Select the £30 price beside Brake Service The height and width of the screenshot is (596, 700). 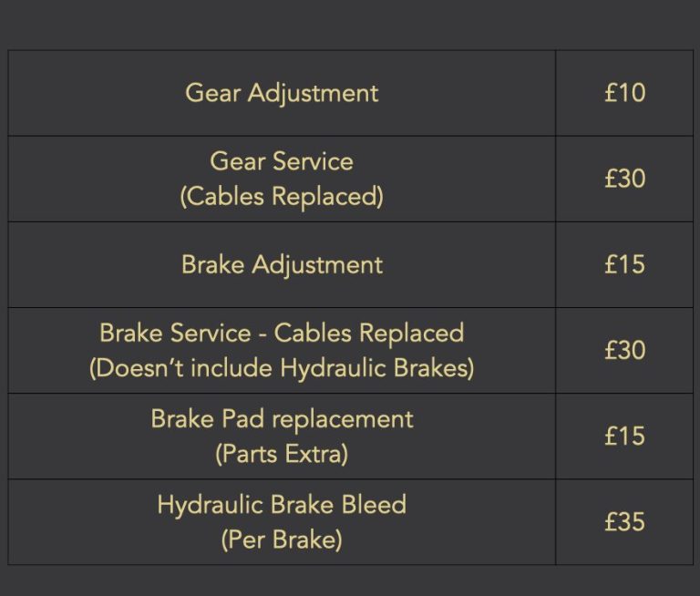624,350
